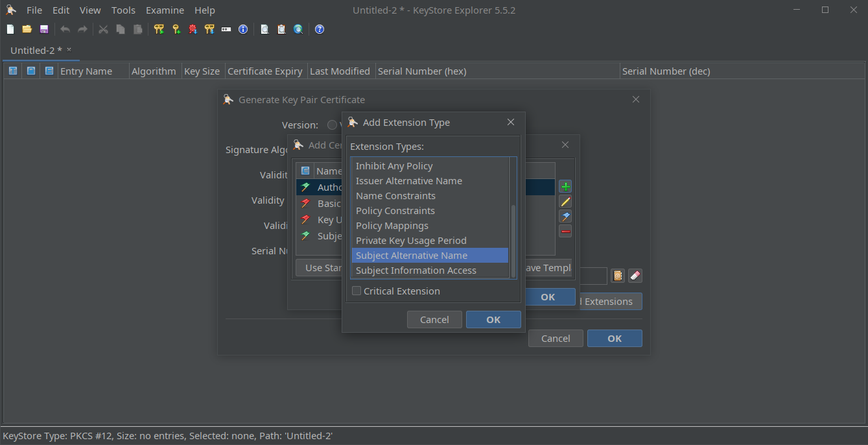The width and height of the screenshot is (868, 445).
Task: Select Name Constraints in the extension list
Action: 395,196
